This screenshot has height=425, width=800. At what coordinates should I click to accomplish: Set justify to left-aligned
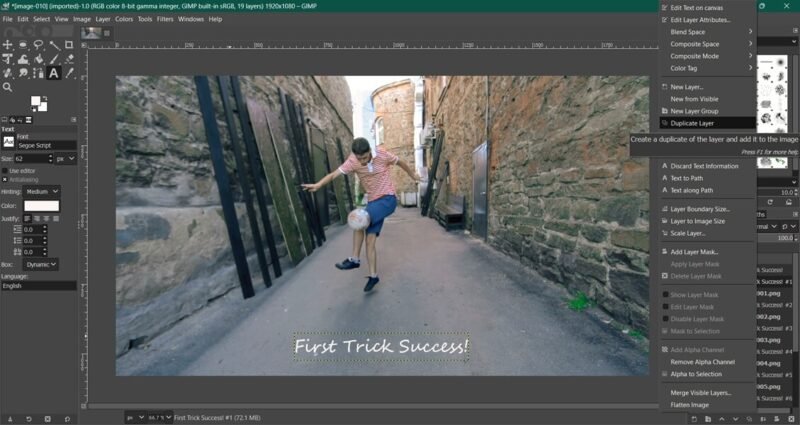(x=28, y=218)
